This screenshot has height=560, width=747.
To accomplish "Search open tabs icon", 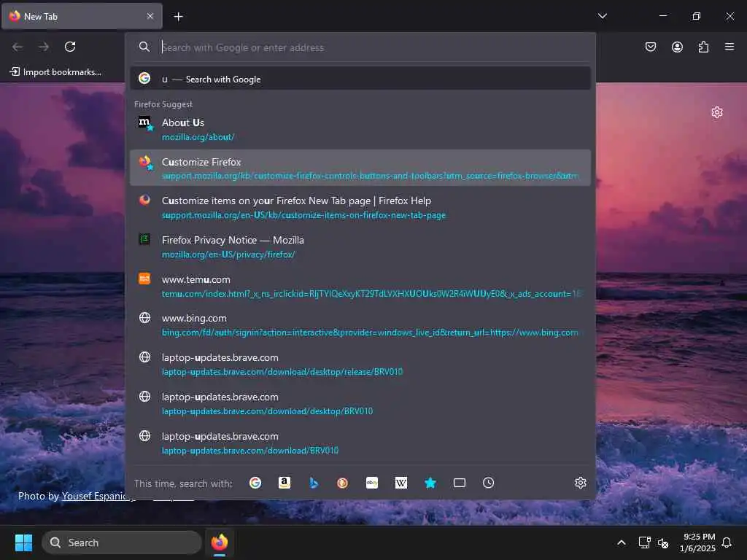I will pyautogui.click(x=460, y=483).
